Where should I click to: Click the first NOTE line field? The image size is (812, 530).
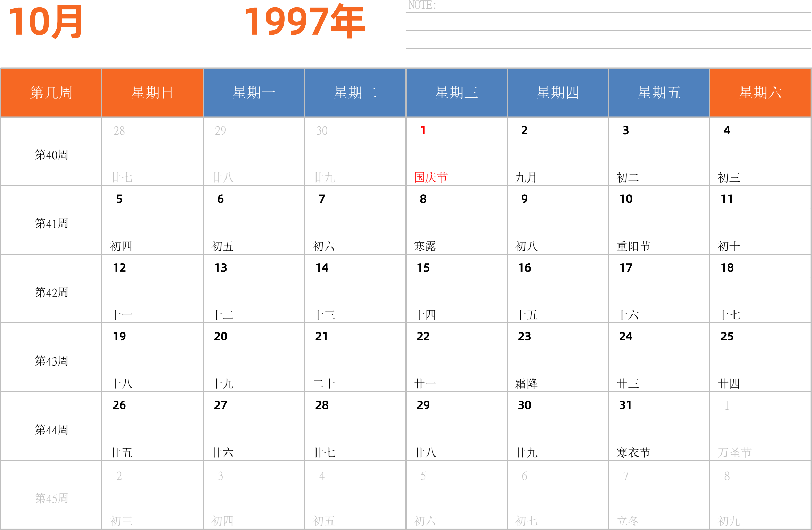coord(608,7)
